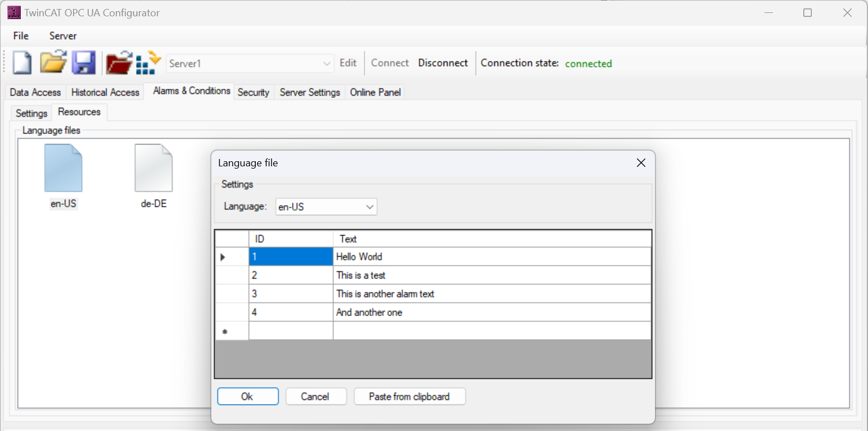Select the ID cell with value 1
Image resolution: width=868 pixels, height=431 pixels.
pos(291,257)
